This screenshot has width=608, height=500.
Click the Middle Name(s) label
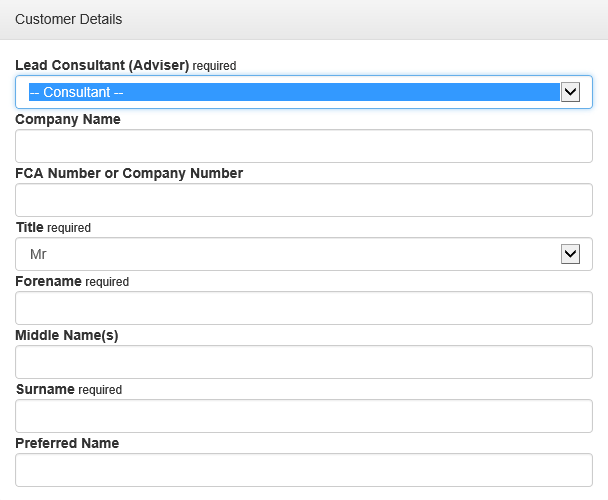point(67,335)
